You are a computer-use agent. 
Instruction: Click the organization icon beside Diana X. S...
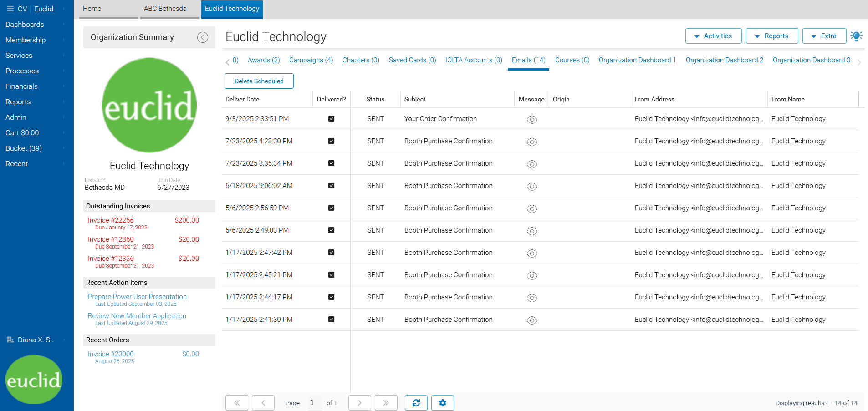point(10,340)
